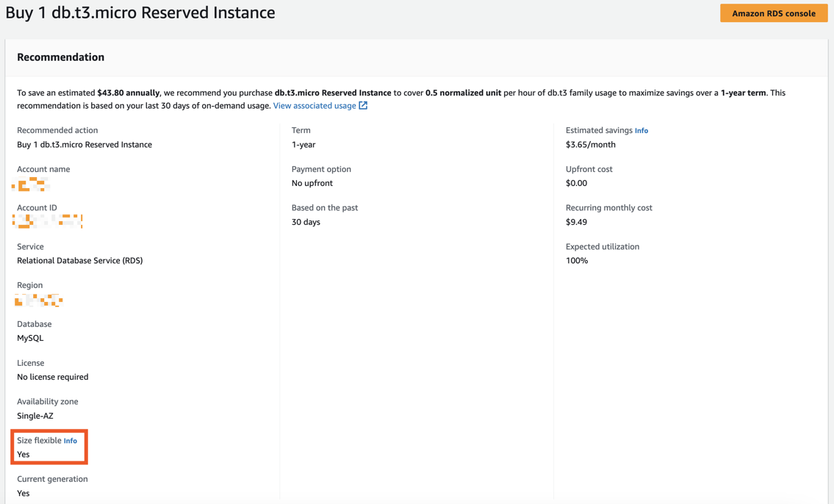Click the $0.00 upfront cost value

coord(576,183)
